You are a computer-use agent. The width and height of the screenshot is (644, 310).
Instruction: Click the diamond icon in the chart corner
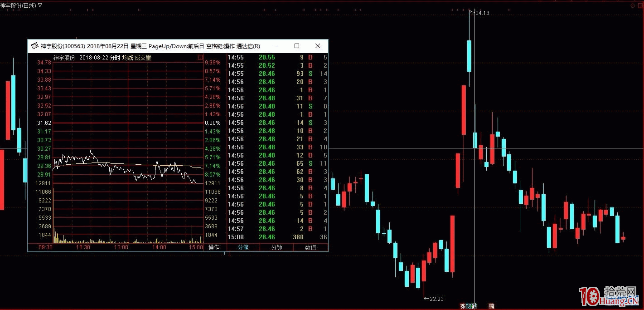(633, 5)
